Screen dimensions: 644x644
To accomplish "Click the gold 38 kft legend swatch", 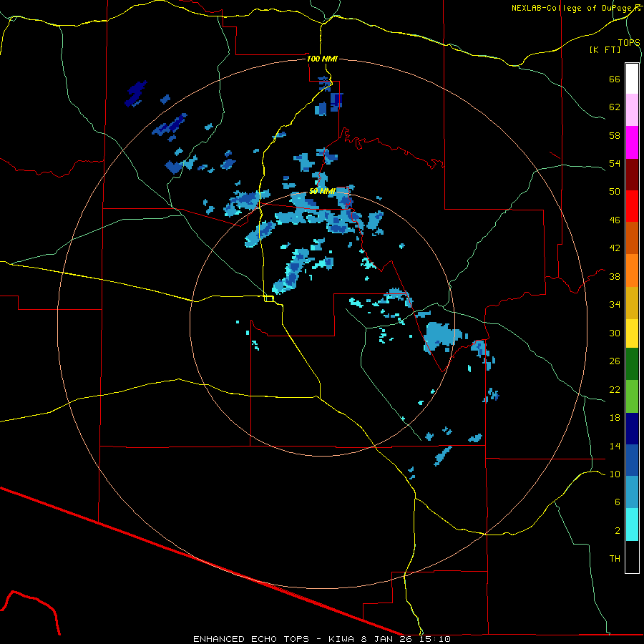I will click(x=632, y=303).
